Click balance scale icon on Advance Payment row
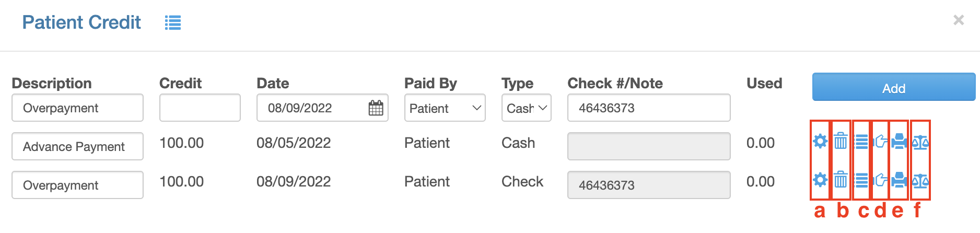This screenshot has height=233, width=980. (x=920, y=142)
